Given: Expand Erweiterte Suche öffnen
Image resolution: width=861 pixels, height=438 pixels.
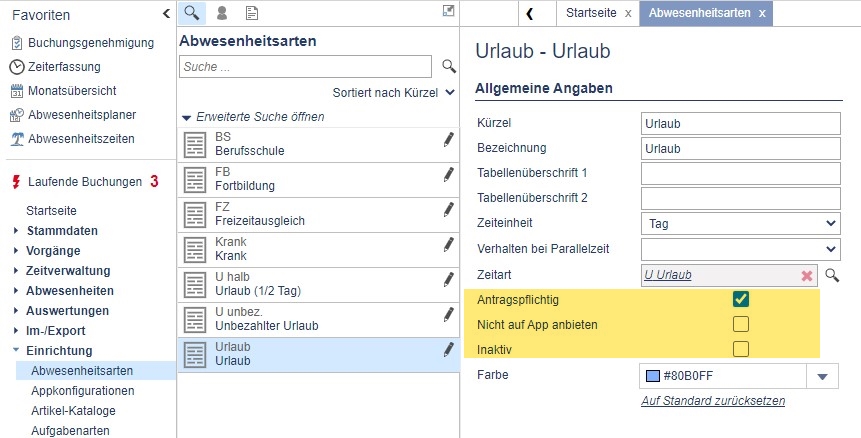Looking at the screenshot, I should point(253,117).
